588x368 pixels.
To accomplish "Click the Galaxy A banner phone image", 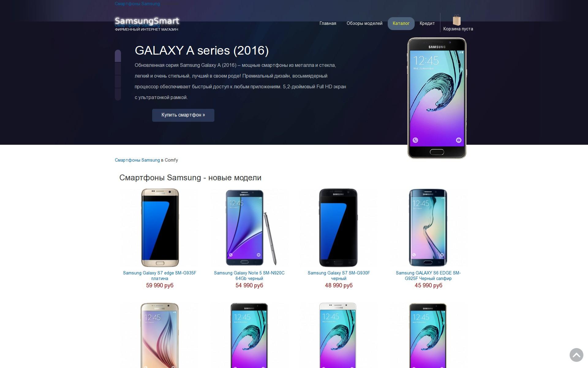I will coord(437,98).
